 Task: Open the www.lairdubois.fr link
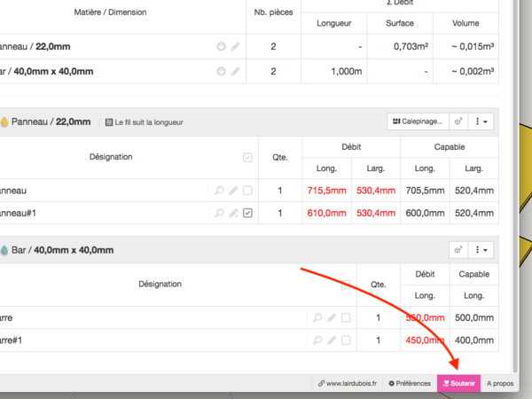pos(348,384)
